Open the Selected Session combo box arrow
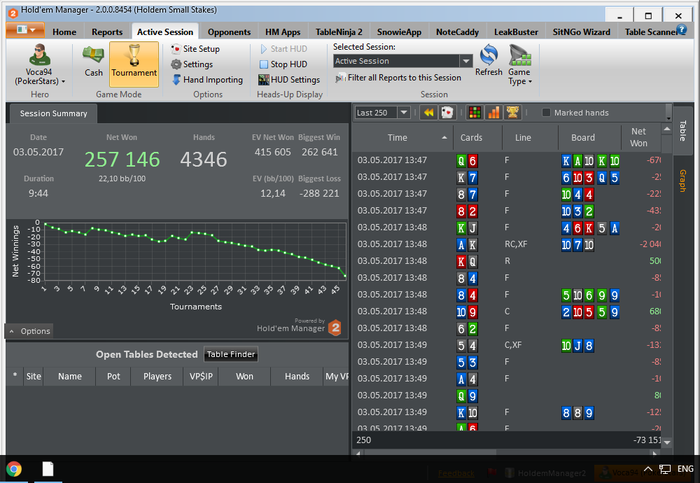 coord(466,61)
